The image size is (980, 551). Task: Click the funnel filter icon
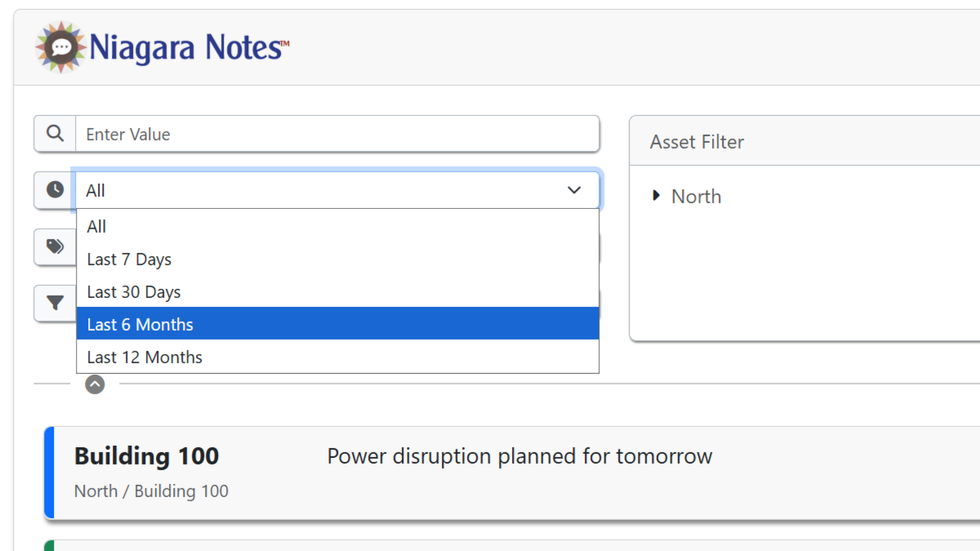tap(55, 304)
